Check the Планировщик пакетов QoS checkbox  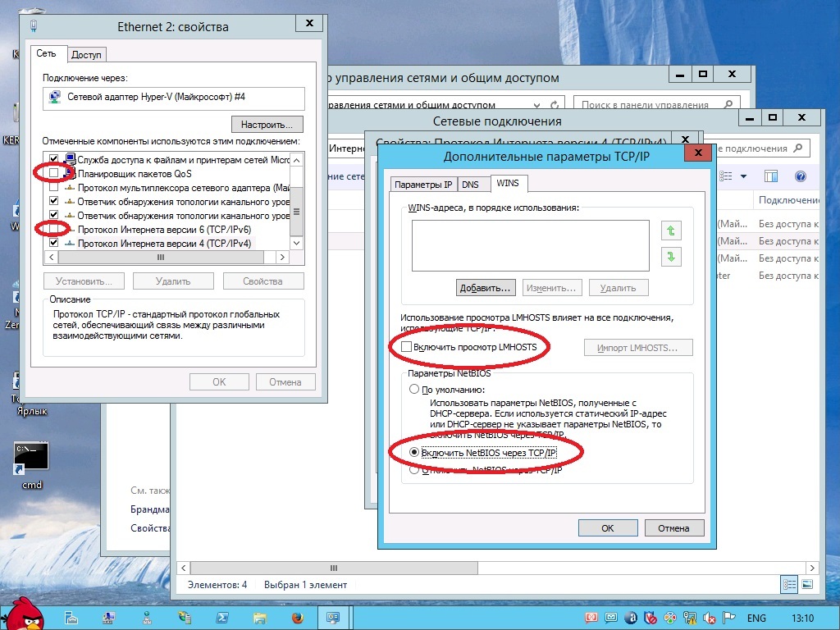tap(54, 173)
